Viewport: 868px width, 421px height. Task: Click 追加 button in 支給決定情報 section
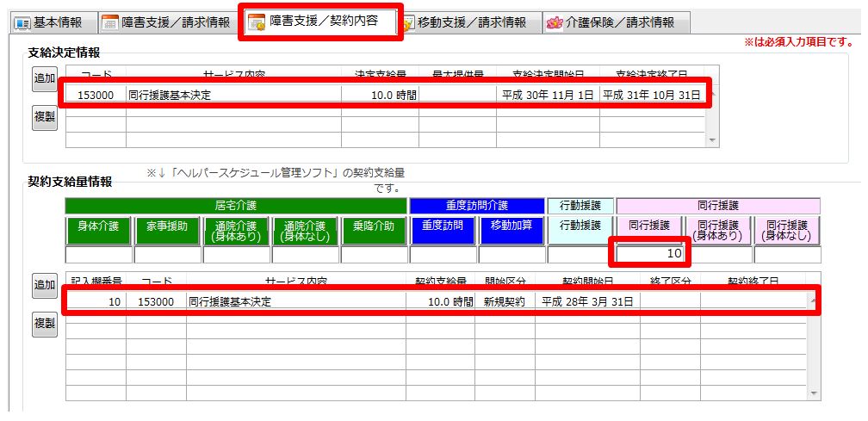[45, 78]
